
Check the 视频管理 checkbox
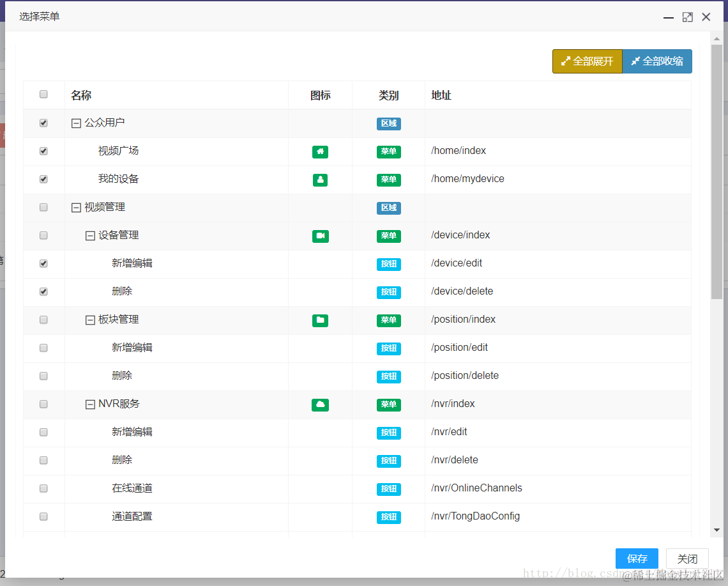(43, 207)
